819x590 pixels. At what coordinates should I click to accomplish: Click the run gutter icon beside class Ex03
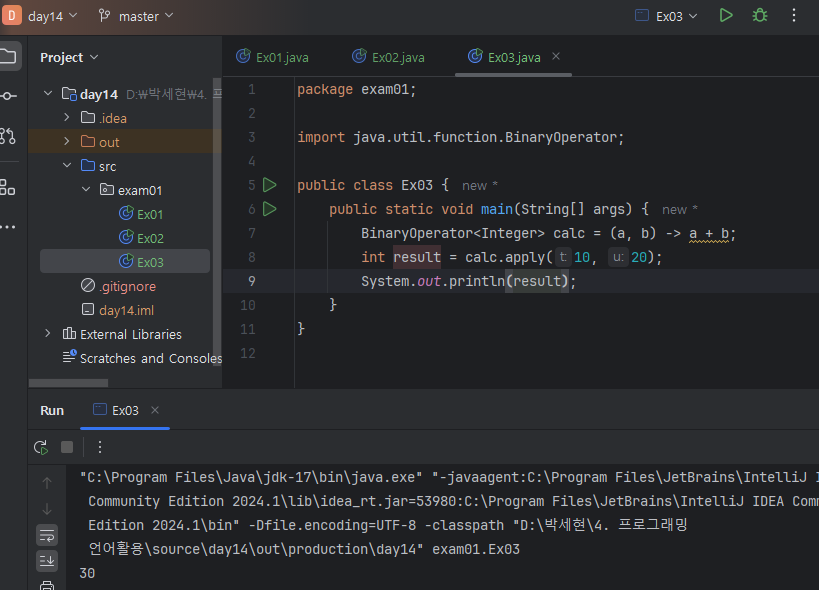(270, 185)
